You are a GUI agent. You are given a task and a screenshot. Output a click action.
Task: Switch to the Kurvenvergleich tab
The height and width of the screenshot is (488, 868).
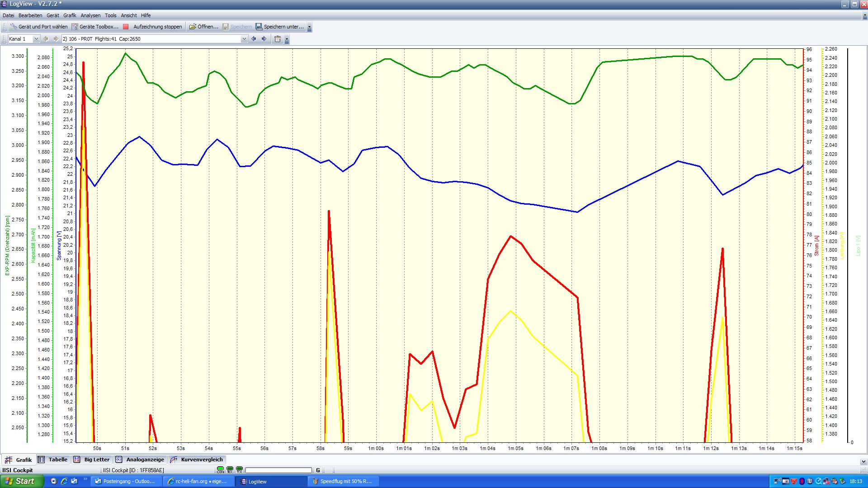pos(197,460)
